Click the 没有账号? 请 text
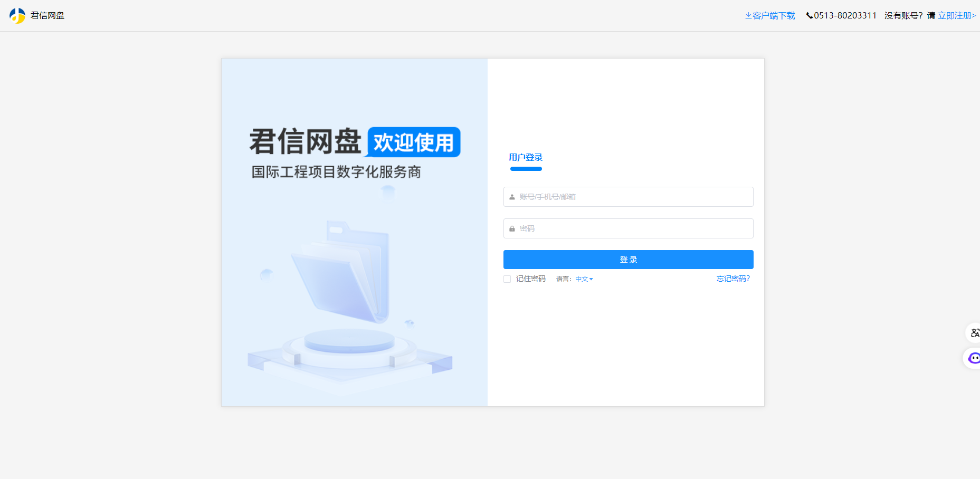980x479 pixels. (910, 16)
